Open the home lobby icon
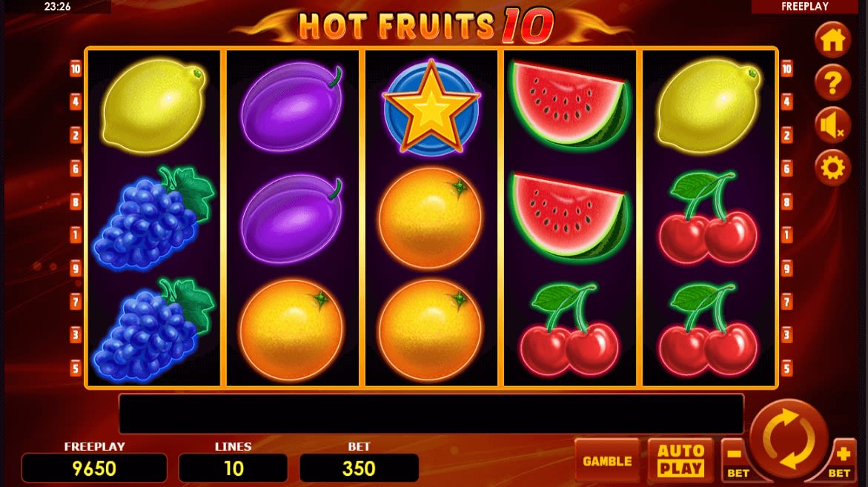 pos(832,40)
